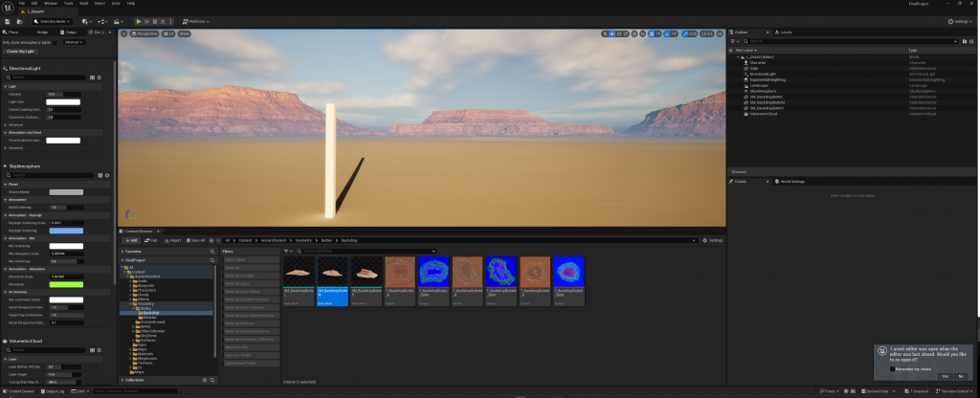The height and width of the screenshot is (398, 980).
Task: Click the viewport layout maximize icon
Action: pyautogui.click(x=720, y=33)
